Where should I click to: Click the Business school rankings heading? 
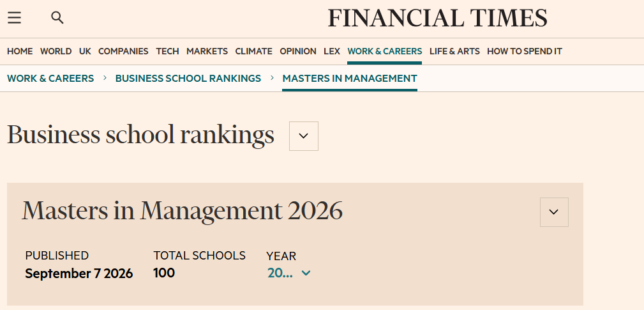pyautogui.click(x=140, y=135)
